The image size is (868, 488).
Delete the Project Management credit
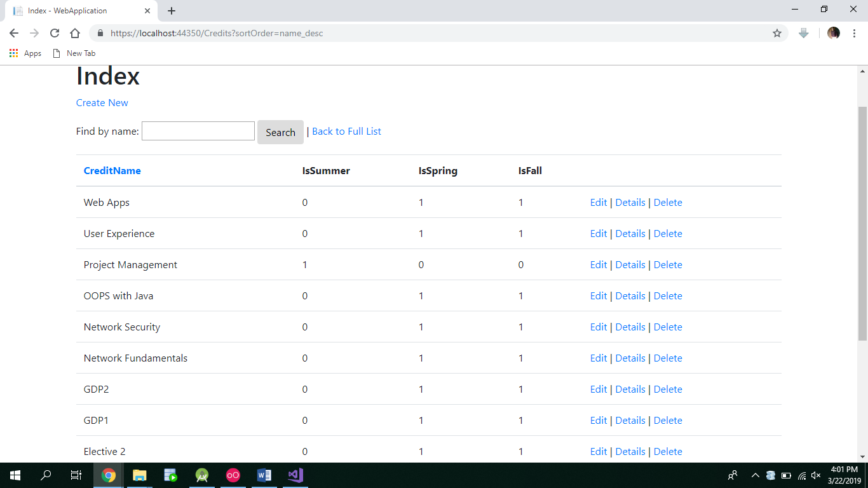click(668, 265)
